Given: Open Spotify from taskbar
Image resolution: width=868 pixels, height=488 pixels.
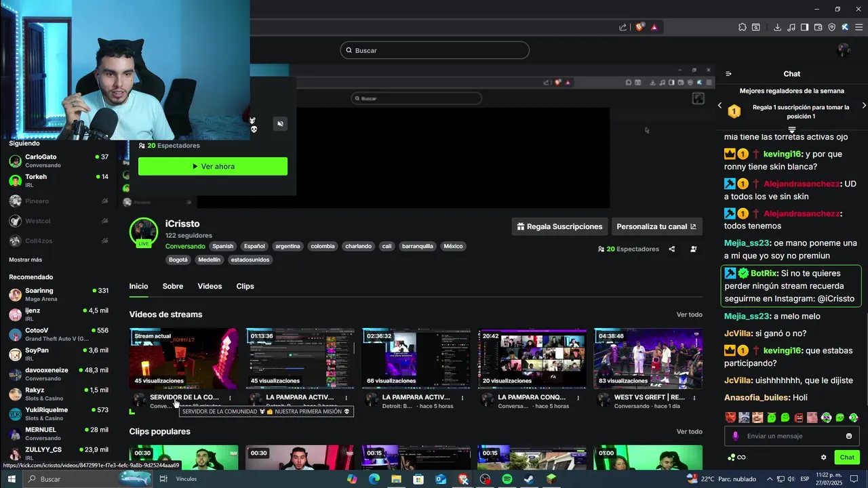Looking at the screenshot, I should [x=507, y=479].
